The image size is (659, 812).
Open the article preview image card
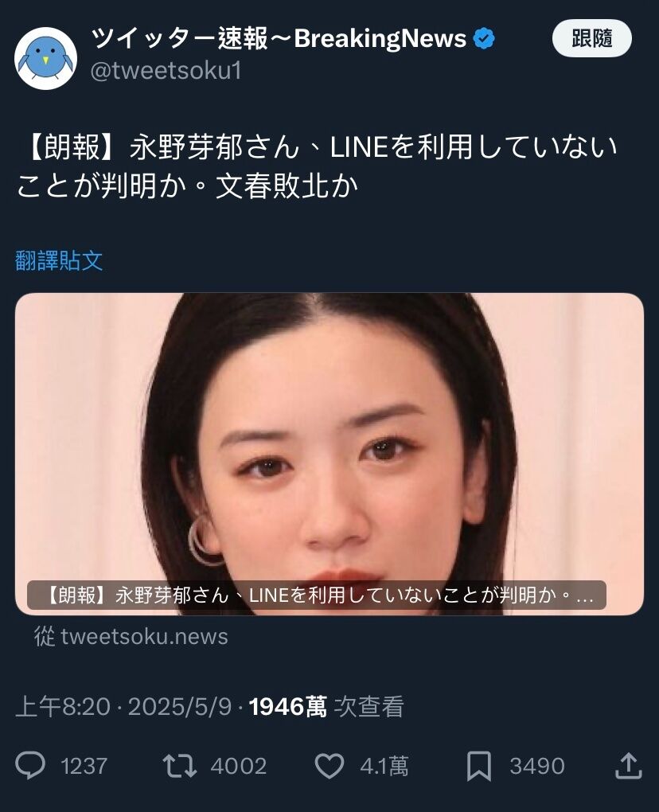tap(329, 454)
